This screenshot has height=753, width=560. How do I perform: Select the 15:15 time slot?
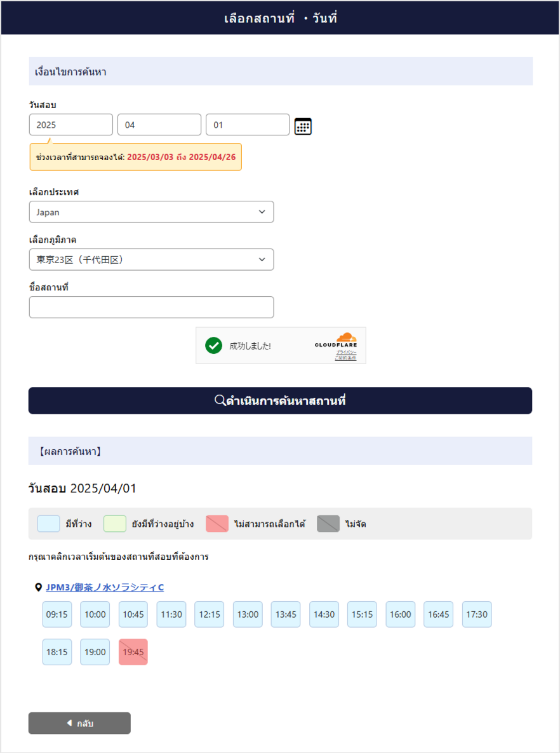click(363, 614)
